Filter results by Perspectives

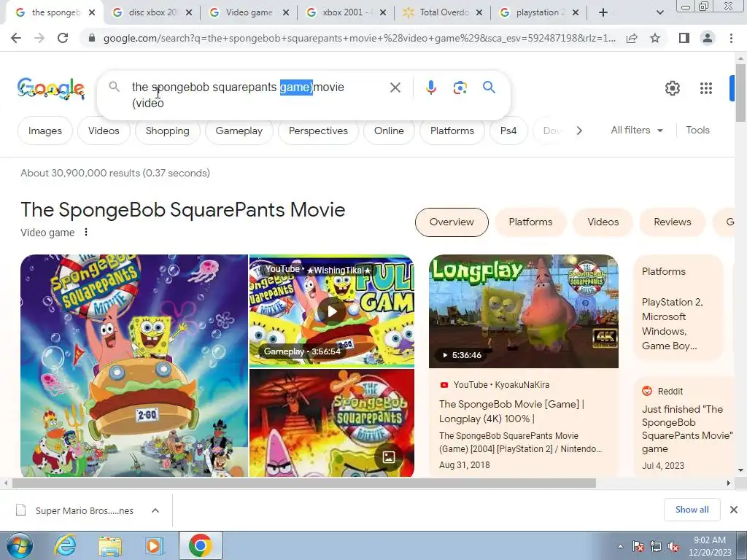[x=318, y=131]
